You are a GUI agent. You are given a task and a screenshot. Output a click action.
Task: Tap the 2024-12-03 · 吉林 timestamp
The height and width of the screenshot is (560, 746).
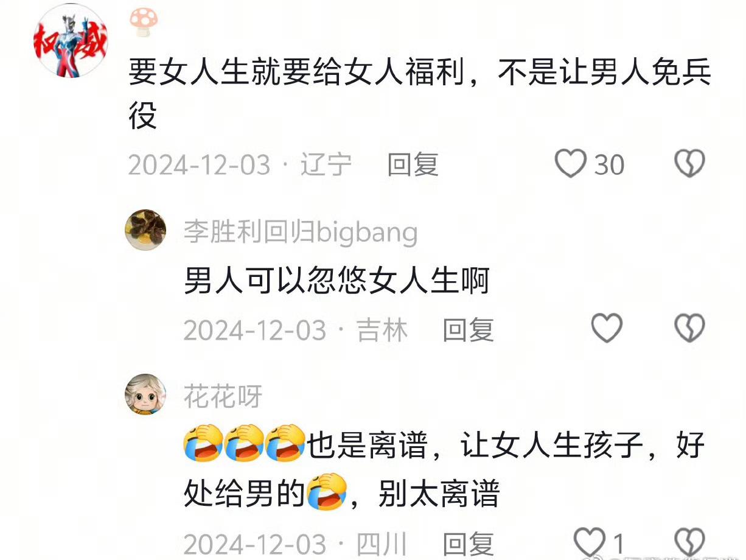[x=296, y=329]
